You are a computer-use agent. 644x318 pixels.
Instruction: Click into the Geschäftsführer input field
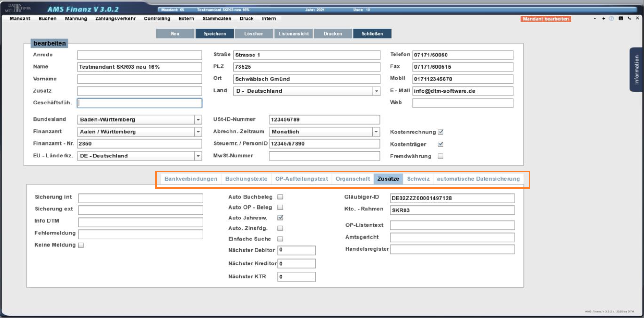click(140, 103)
